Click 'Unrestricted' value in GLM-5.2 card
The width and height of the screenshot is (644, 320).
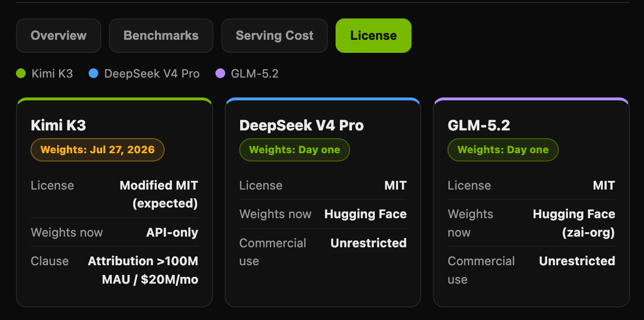coord(577,261)
